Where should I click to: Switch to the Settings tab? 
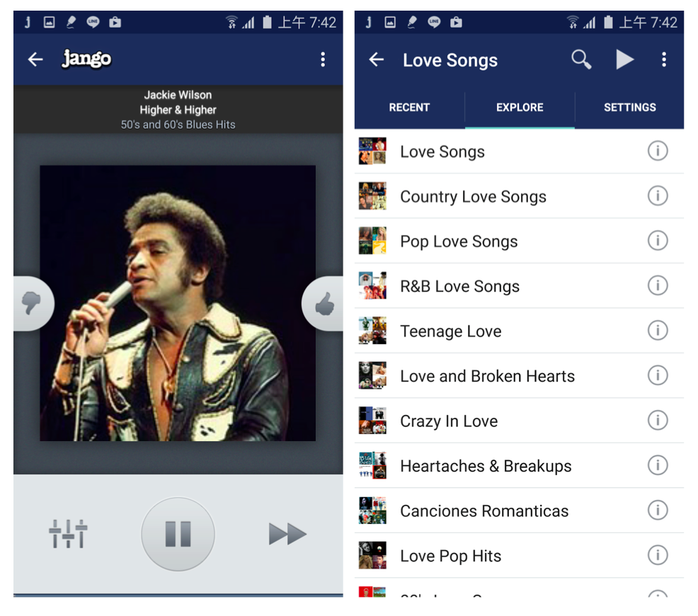(x=629, y=108)
